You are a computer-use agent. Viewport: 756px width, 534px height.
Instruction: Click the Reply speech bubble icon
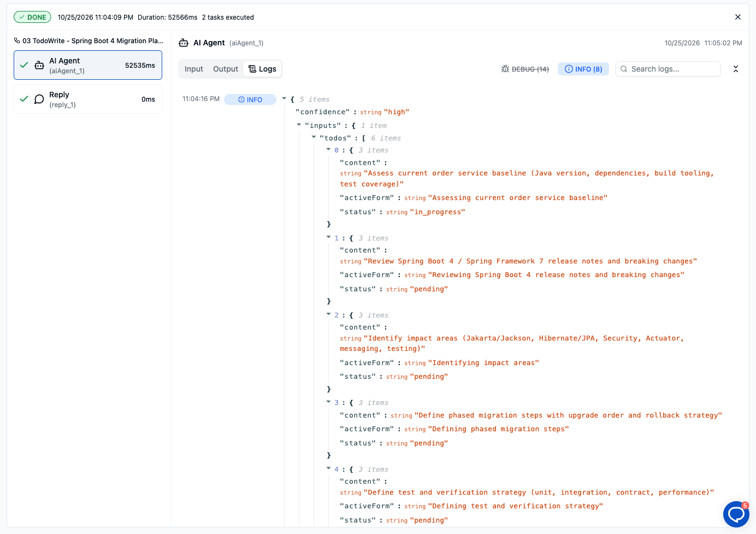point(39,99)
